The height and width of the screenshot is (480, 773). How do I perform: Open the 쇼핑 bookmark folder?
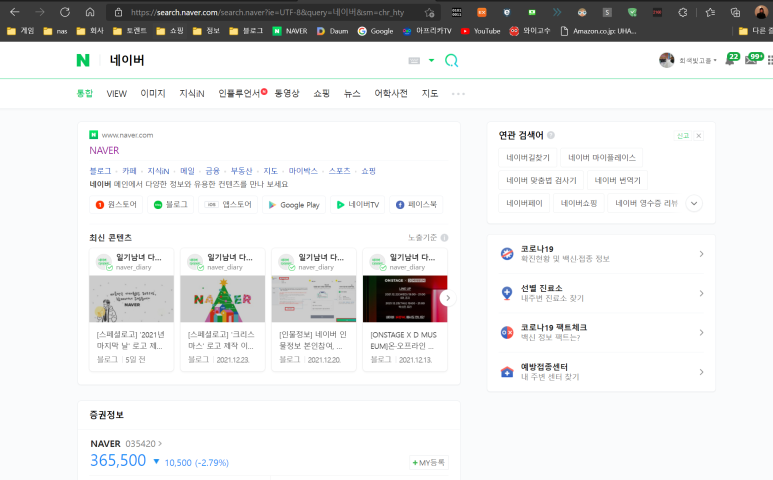pos(170,31)
